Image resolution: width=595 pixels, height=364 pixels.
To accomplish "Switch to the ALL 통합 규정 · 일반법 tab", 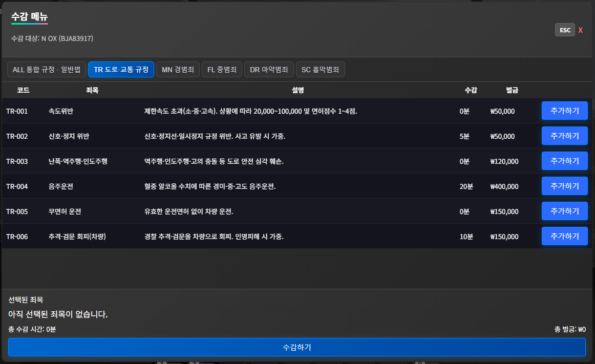I will coord(46,69).
